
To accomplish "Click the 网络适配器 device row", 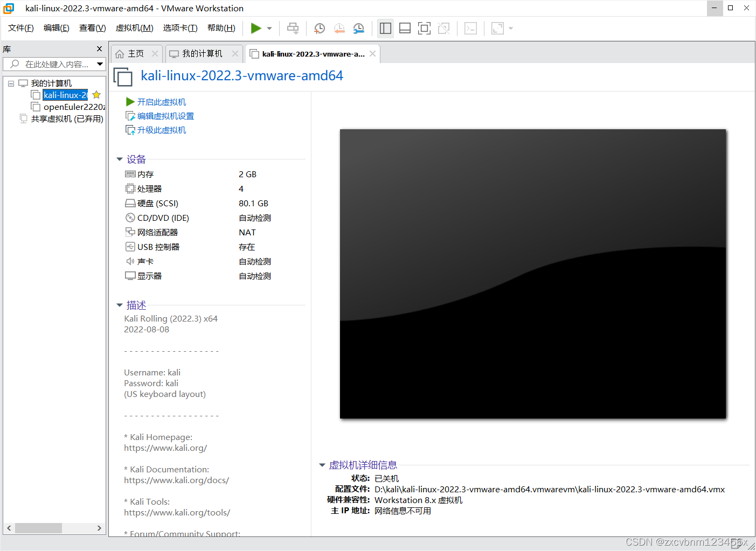I will pos(214,233).
